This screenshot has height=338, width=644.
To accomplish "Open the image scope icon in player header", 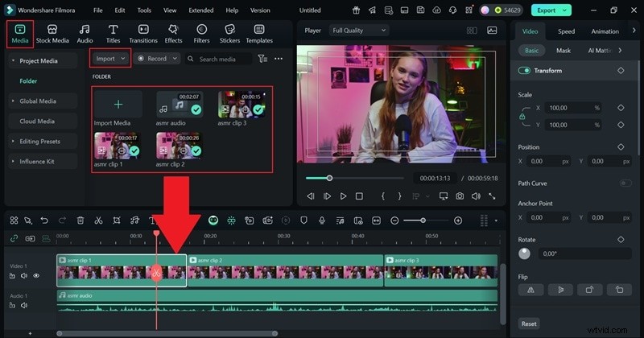I will click(x=492, y=31).
